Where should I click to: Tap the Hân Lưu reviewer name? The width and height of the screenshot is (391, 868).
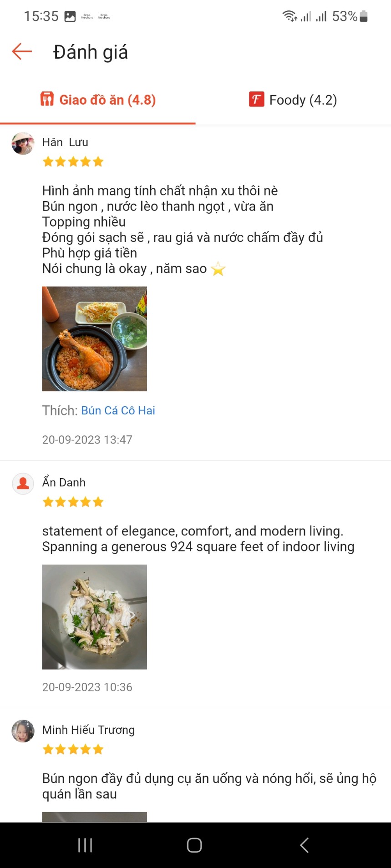pos(65,142)
